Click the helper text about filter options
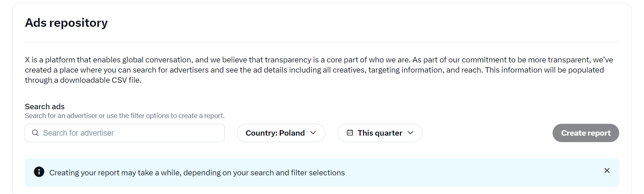 pos(124,116)
